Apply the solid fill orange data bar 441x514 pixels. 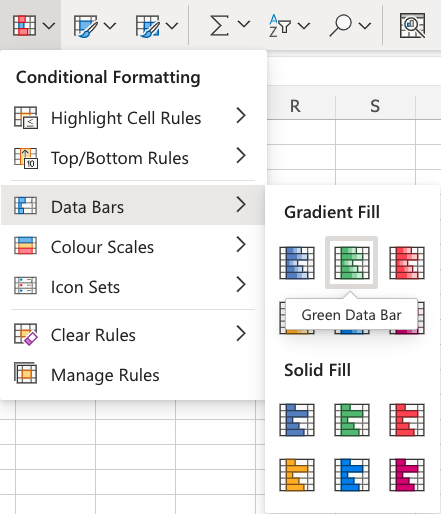coord(297,475)
